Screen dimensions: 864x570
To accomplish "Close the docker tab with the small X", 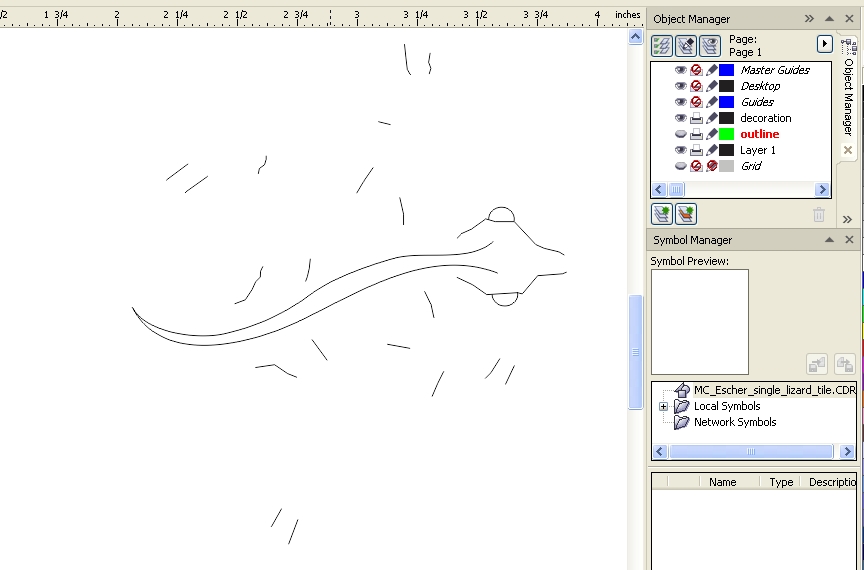I will [848, 150].
